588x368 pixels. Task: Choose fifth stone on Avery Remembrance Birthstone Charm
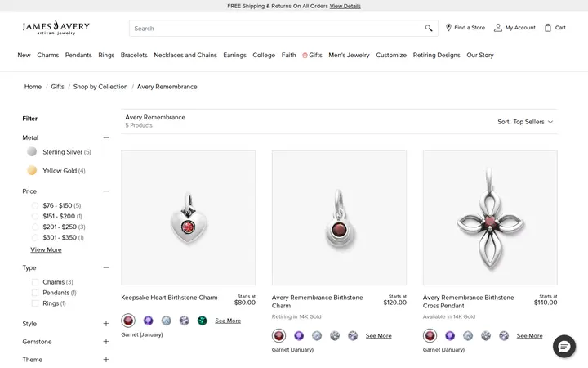click(353, 336)
